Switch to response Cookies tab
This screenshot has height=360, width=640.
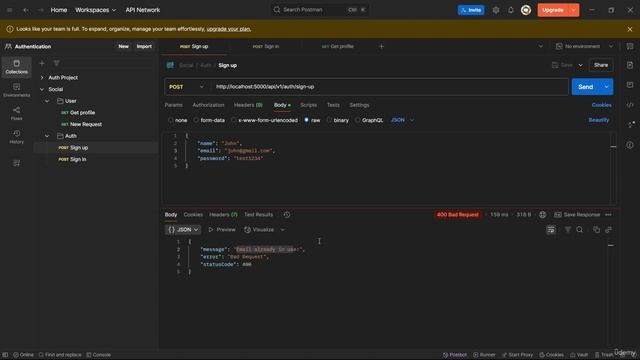click(x=193, y=215)
